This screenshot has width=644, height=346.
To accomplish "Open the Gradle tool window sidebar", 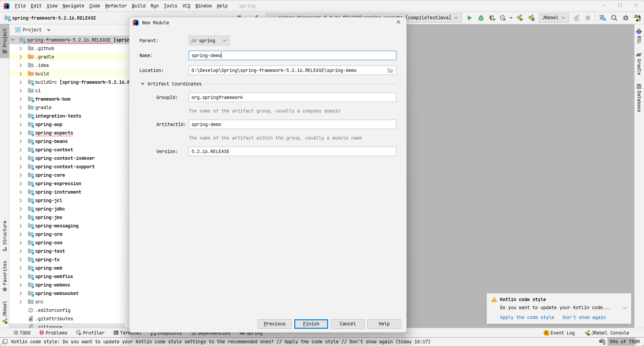I will click(639, 64).
